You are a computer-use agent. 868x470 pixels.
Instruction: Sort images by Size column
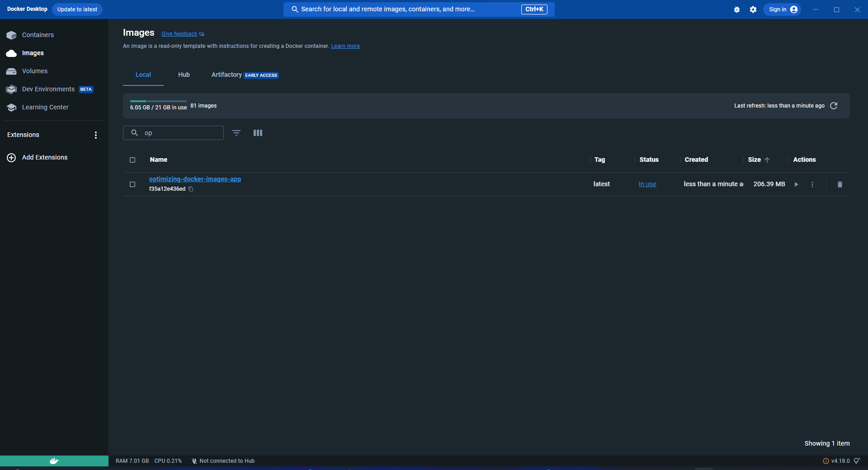pyautogui.click(x=754, y=160)
